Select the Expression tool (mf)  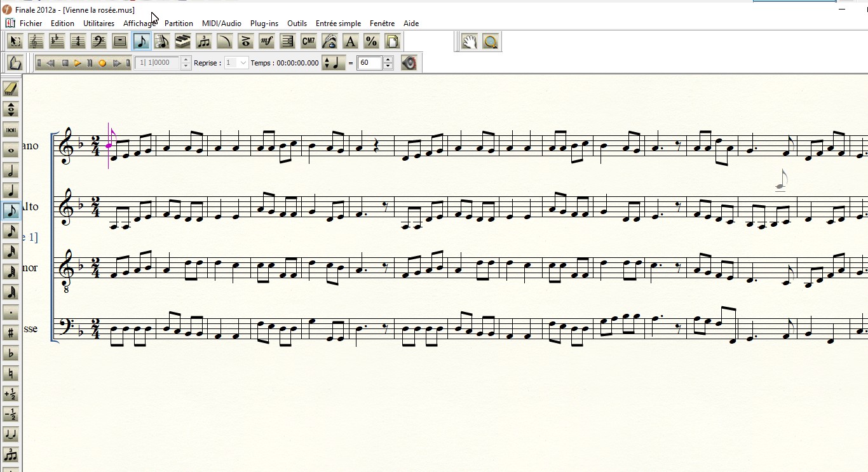coord(266,41)
